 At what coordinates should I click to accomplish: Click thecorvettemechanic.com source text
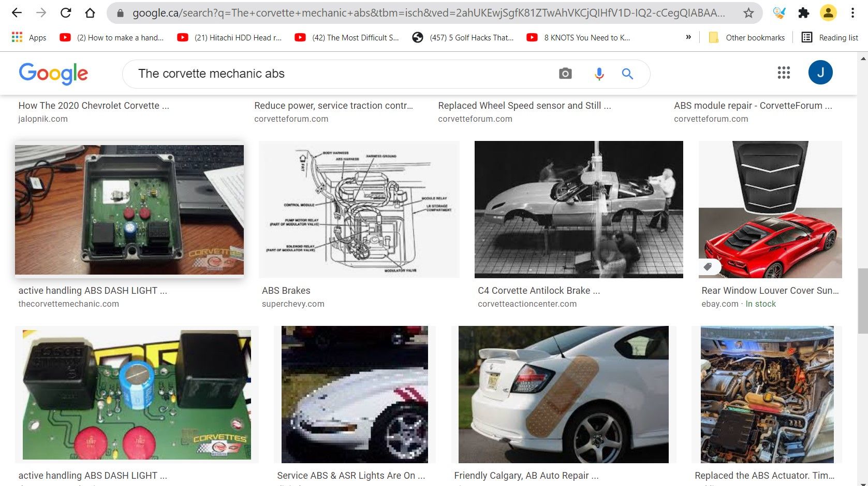tap(69, 304)
